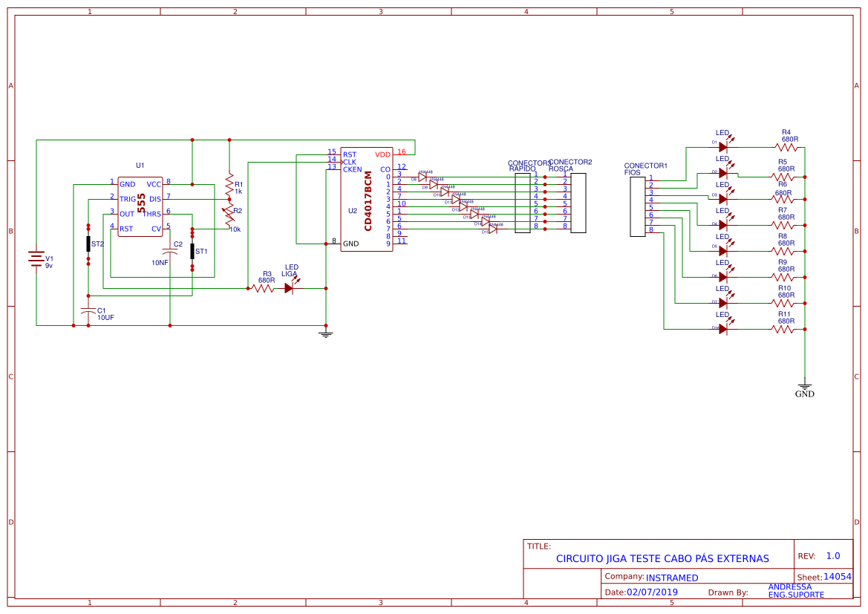
Task: Click resistor R4 680R symbol
Action: coord(787,146)
